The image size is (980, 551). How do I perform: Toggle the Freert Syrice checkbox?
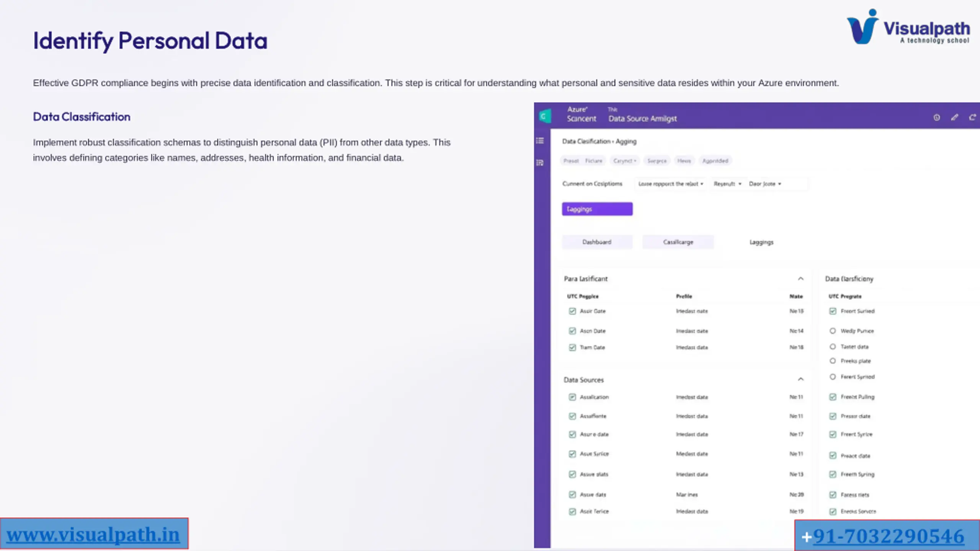point(833,434)
